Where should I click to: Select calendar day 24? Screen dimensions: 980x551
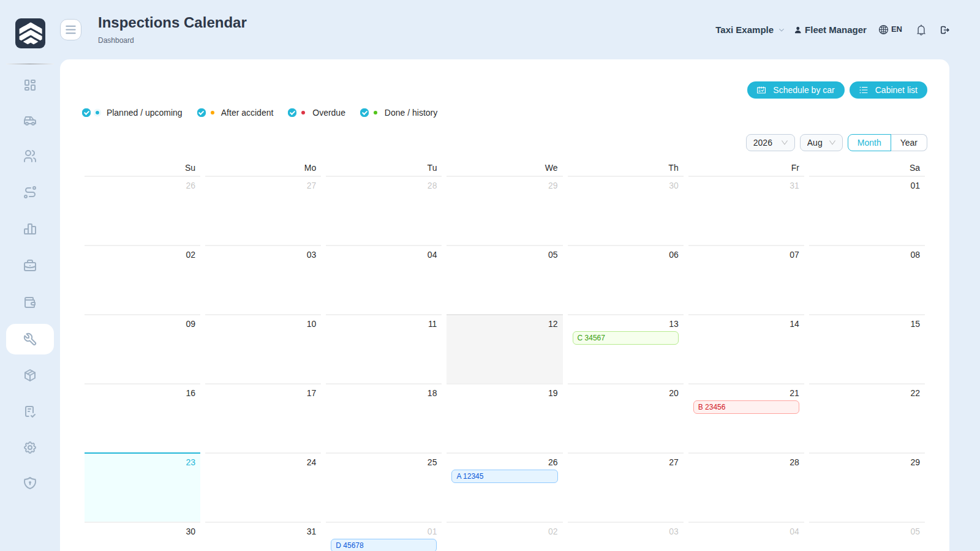[263, 488]
